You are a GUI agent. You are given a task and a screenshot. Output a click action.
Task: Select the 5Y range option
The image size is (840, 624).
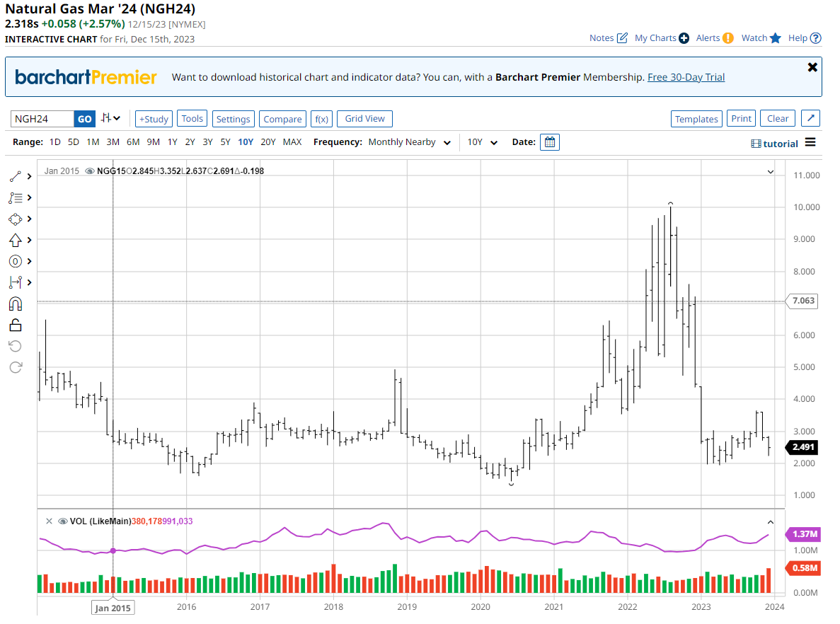pos(225,142)
